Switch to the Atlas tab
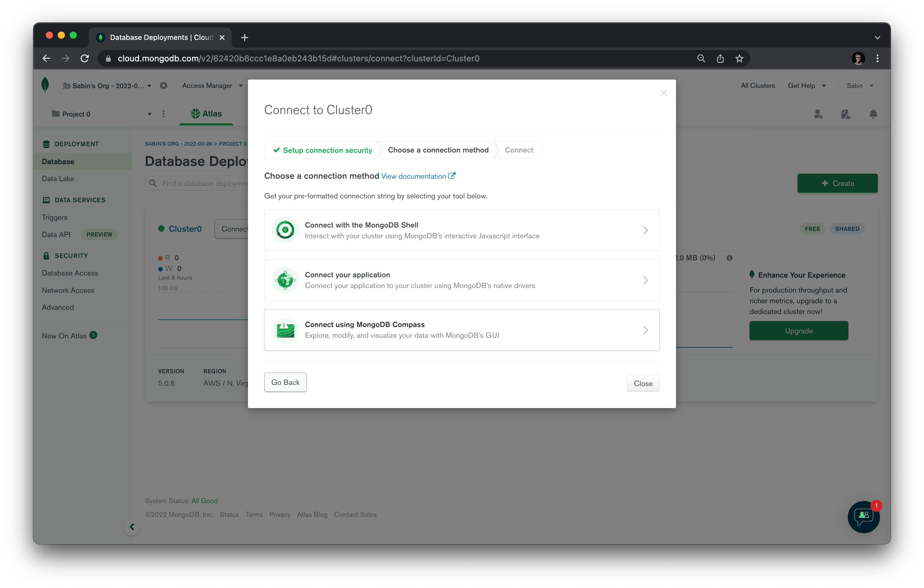This screenshot has height=588, width=924. tap(207, 114)
